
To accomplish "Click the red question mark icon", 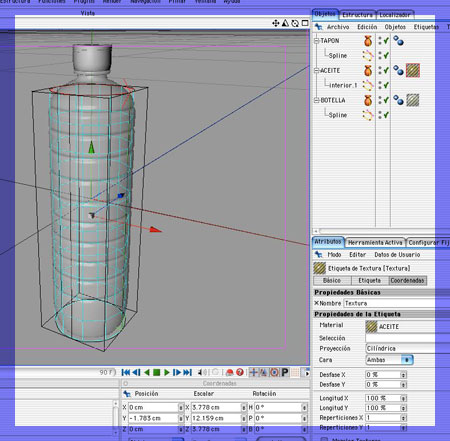I will click(x=240, y=372).
